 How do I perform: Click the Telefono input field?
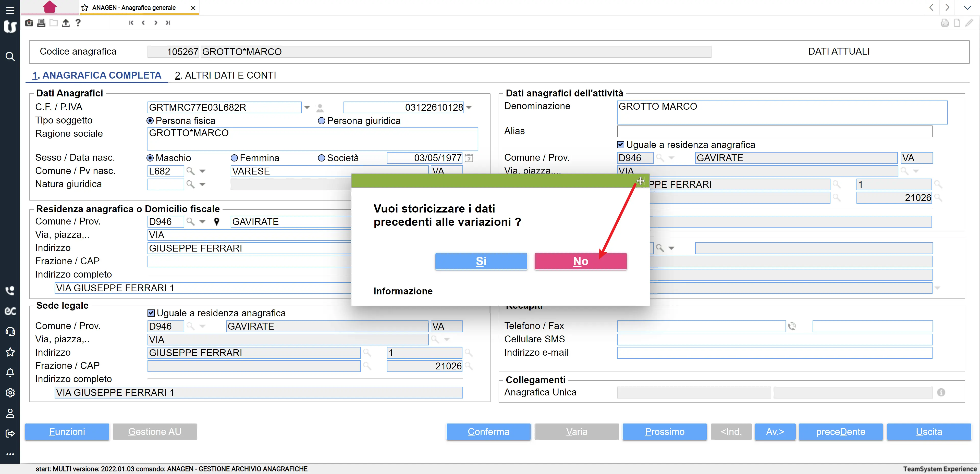[x=701, y=326]
